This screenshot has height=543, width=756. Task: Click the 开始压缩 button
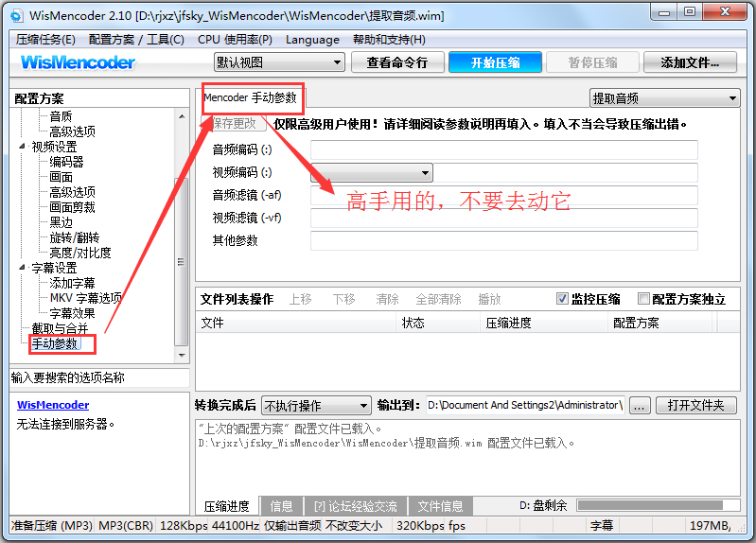(x=495, y=62)
